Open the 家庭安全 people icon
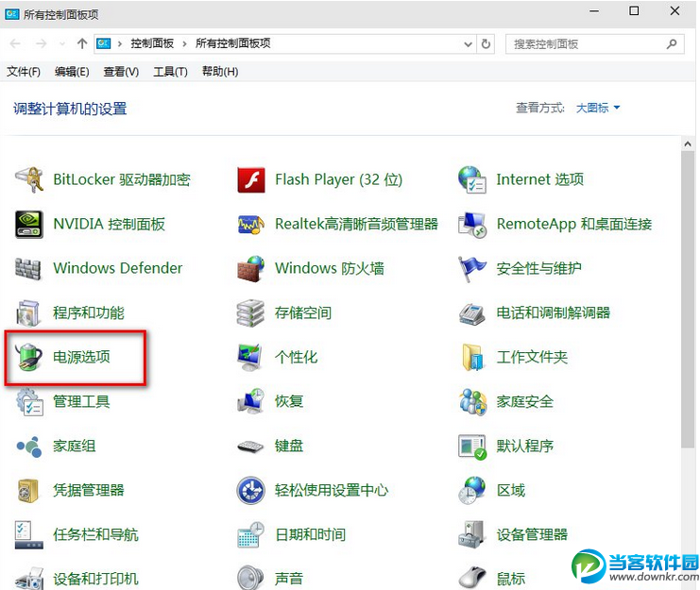 tap(472, 402)
